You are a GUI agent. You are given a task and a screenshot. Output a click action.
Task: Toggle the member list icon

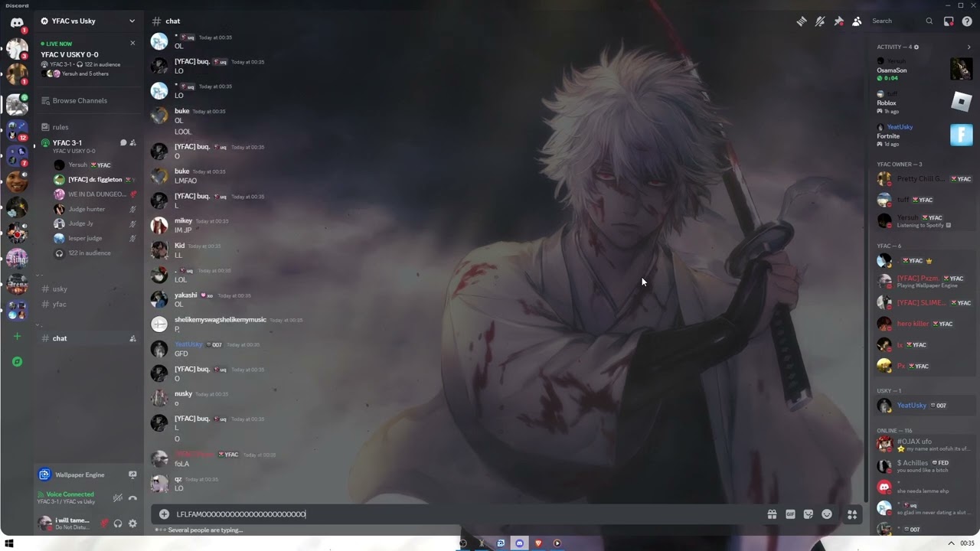pyautogui.click(x=857, y=21)
